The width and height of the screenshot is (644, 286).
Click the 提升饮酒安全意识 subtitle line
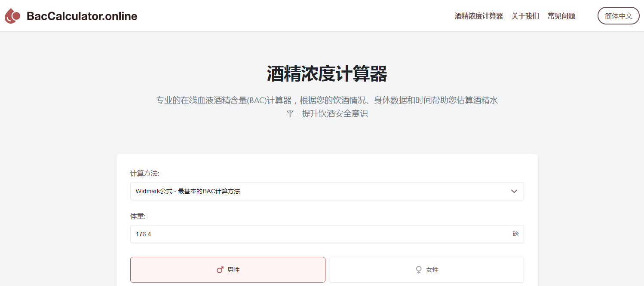click(x=335, y=114)
